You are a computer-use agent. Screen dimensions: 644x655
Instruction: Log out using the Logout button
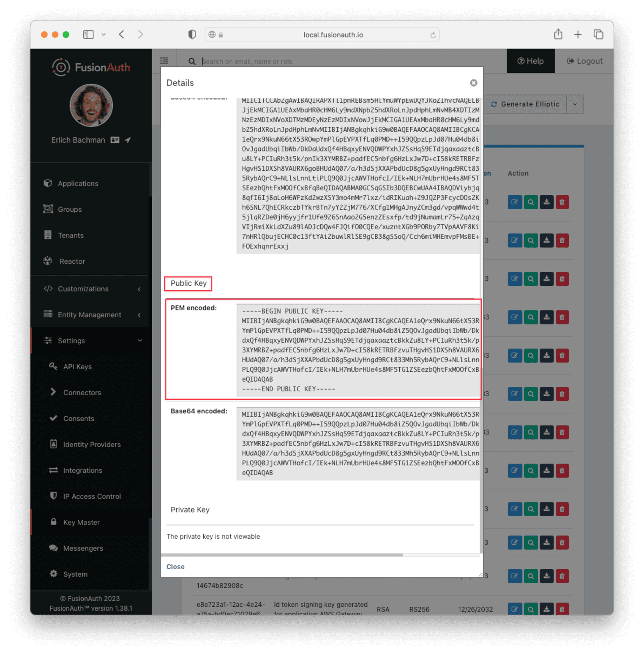[584, 61]
